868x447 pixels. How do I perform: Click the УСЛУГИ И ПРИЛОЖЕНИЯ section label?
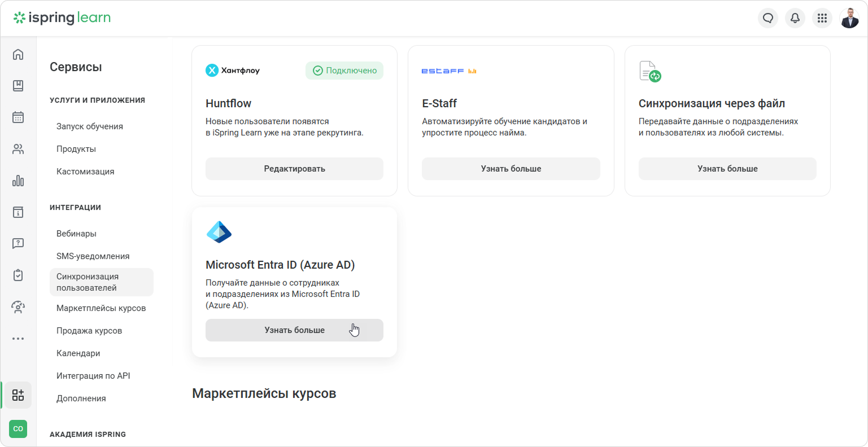click(97, 100)
